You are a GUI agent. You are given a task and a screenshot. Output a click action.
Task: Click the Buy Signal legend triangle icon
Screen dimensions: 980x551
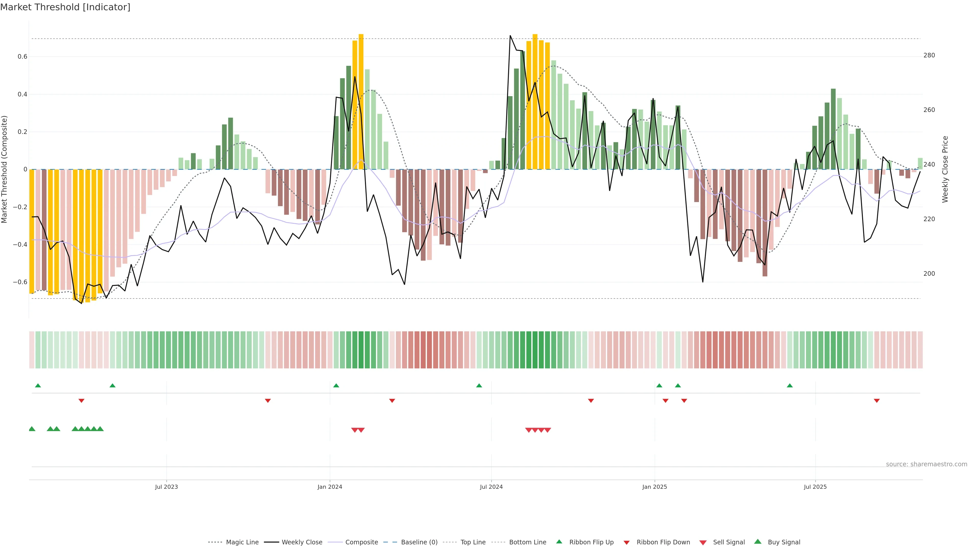[x=757, y=542]
